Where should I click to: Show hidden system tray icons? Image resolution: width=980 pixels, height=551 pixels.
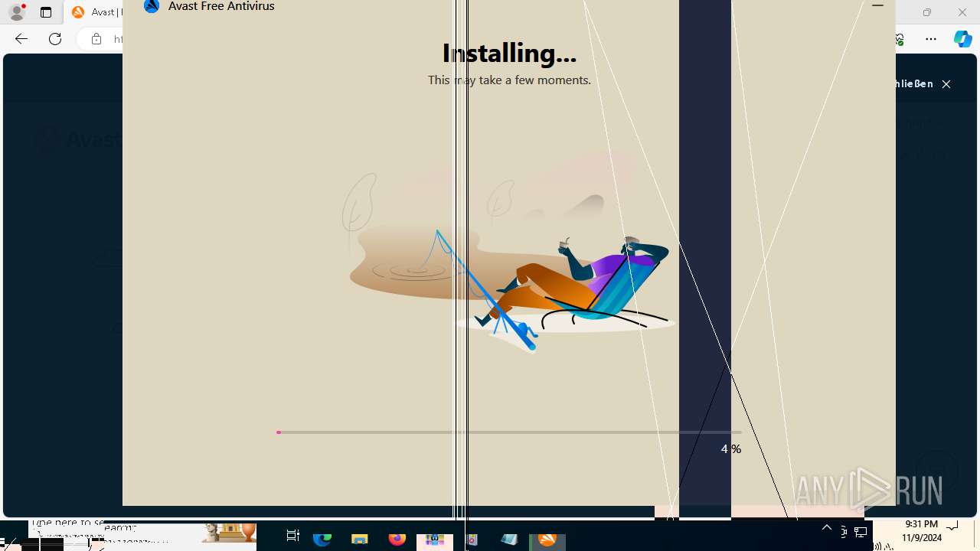coord(827,528)
